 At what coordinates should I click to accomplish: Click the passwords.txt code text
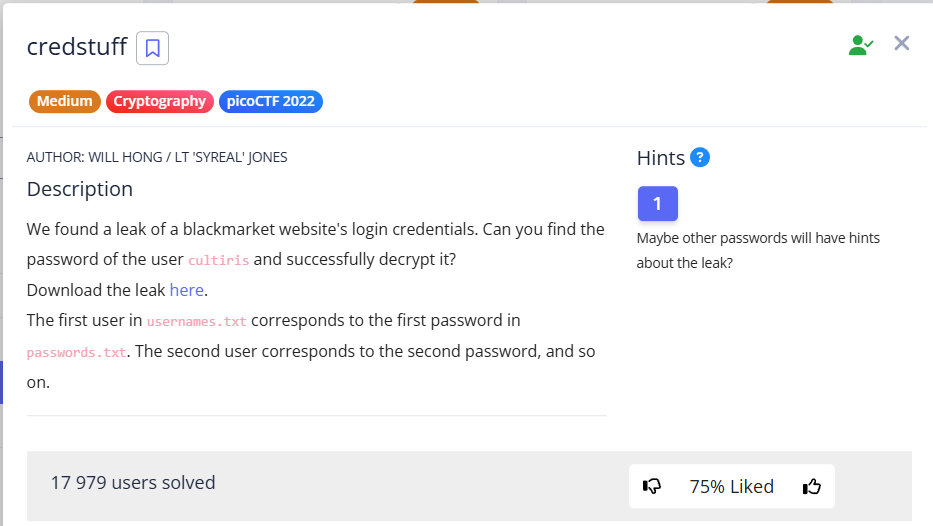(x=77, y=353)
